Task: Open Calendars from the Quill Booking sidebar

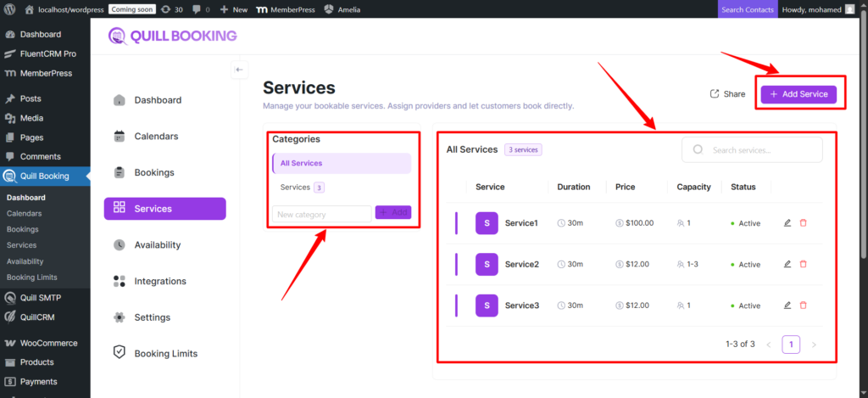Action: click(x=156, y=136)
